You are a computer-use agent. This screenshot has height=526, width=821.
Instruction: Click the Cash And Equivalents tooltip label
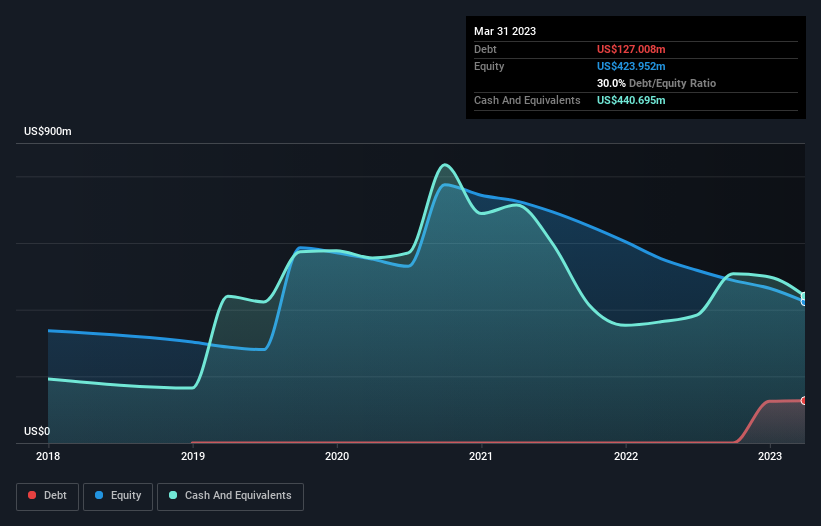(527, 100)
